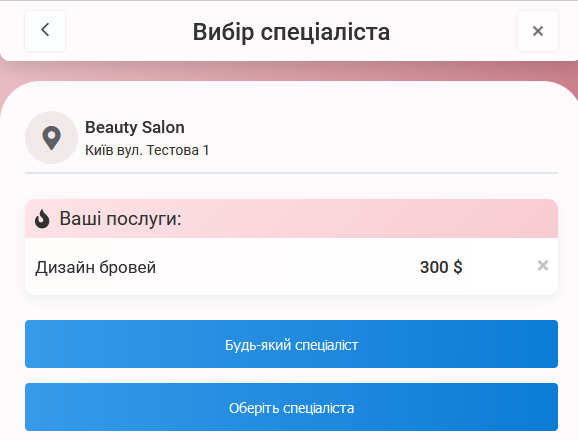
Task: Close the specialist selection dialog
Action: coord(538,31)
